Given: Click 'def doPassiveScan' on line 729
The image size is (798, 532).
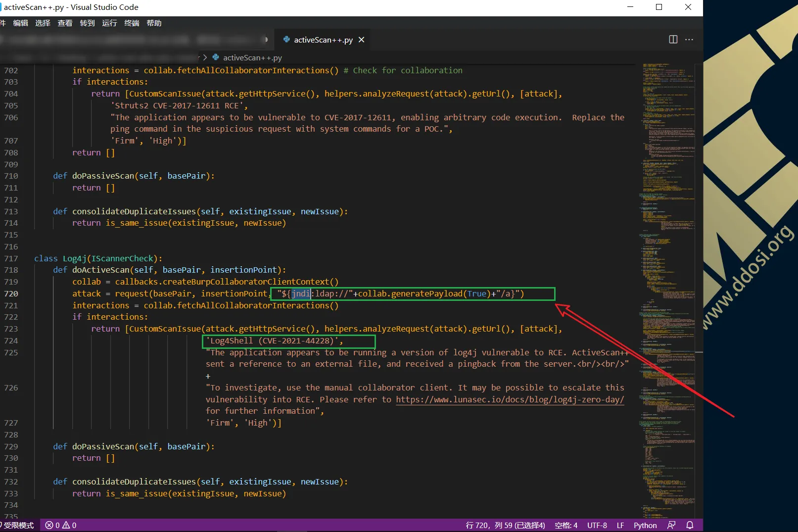Looking at the screenshot, I should (x=94, y=447).
